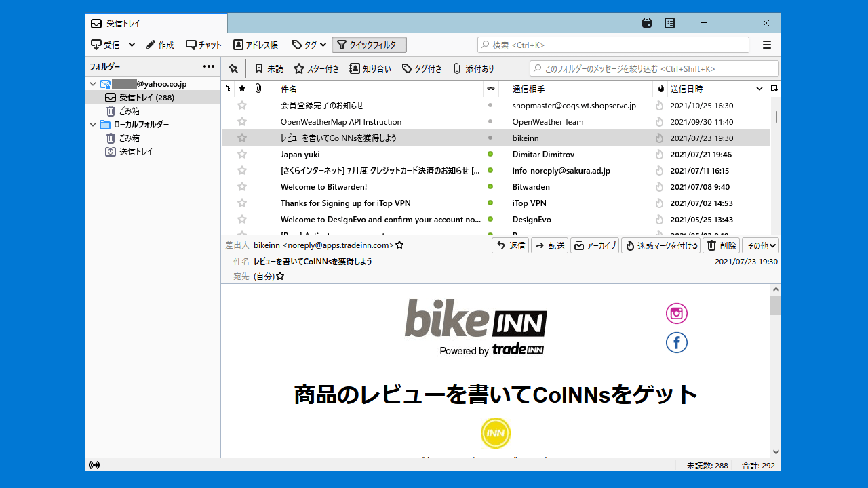
Task: Open the Facebook icon in the email
Action: click(x=677, y=342)
